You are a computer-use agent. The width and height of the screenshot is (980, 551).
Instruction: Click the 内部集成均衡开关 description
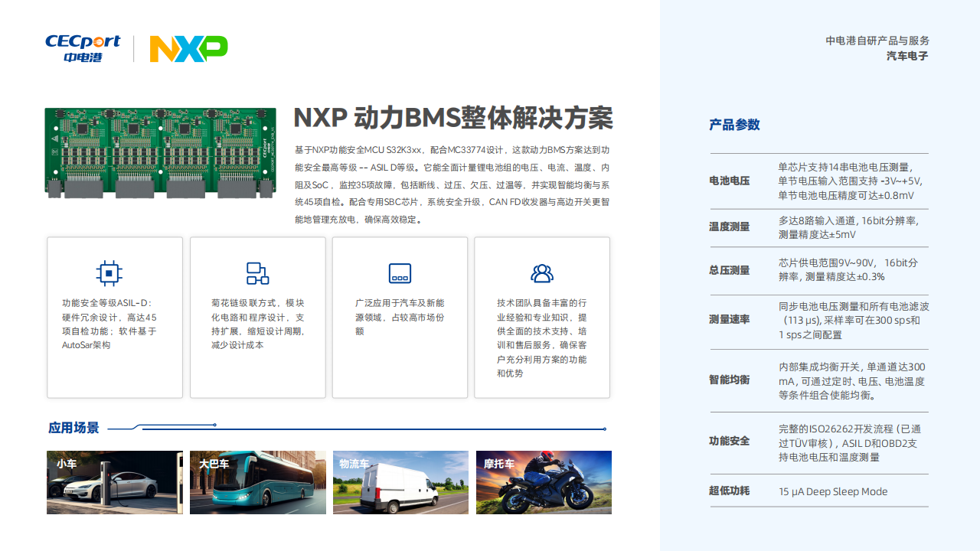click(852, 380)
